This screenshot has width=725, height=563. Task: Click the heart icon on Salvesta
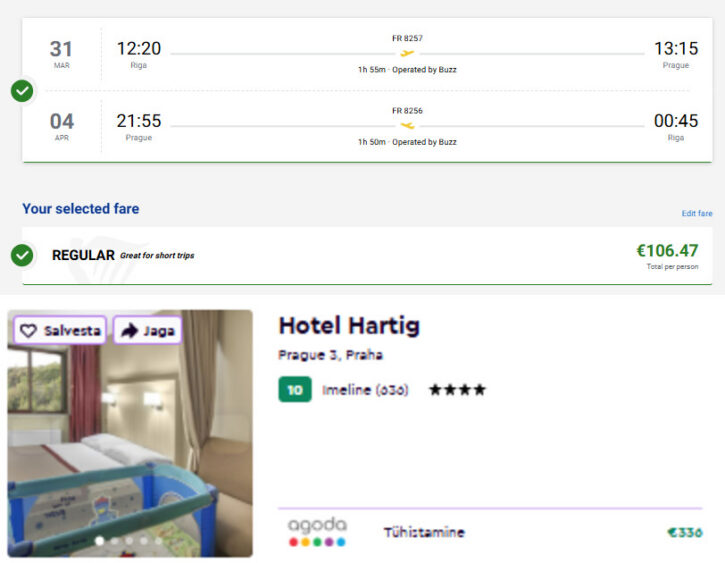28,330
